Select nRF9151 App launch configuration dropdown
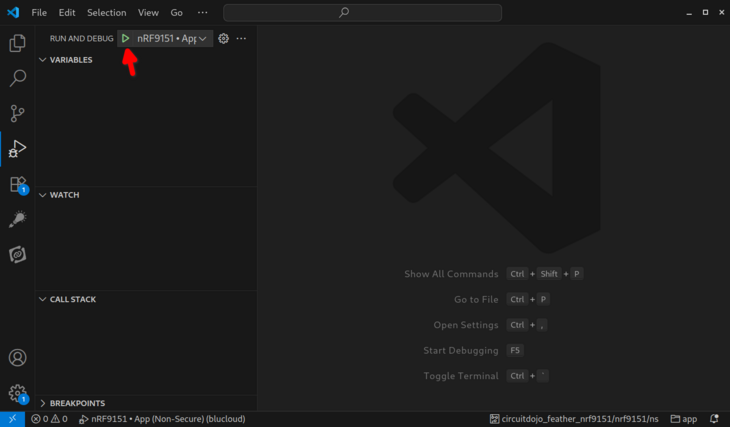730x427 pixels. point(172,39)
